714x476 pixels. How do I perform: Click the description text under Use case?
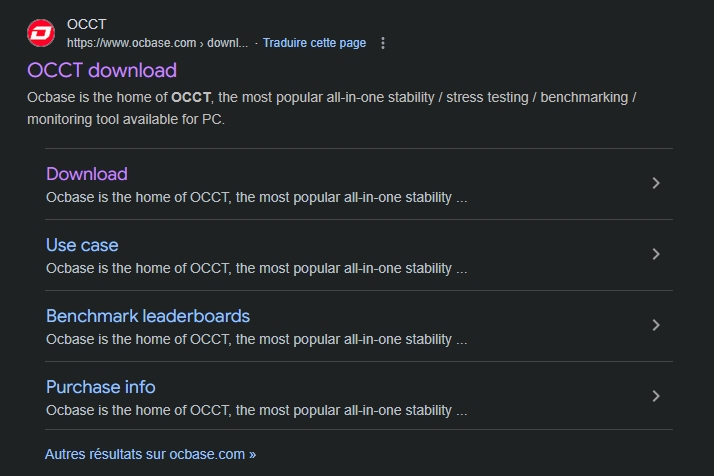256,268
